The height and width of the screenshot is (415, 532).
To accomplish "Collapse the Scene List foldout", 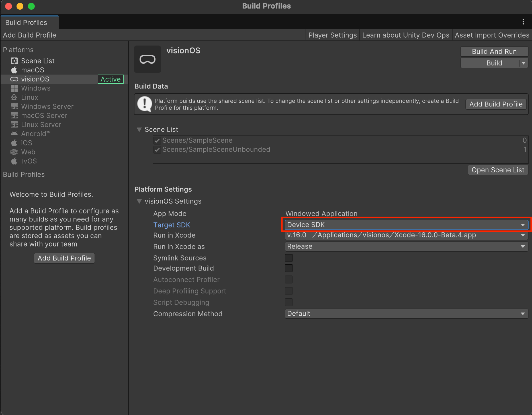I will tap(139, 130).
